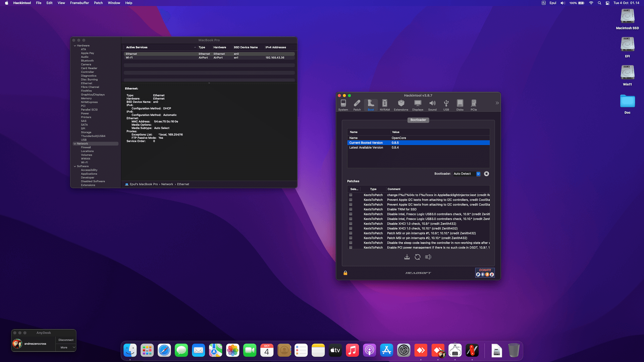Select the Current Booted Version row
644x362 pixels.
point(418,143)
